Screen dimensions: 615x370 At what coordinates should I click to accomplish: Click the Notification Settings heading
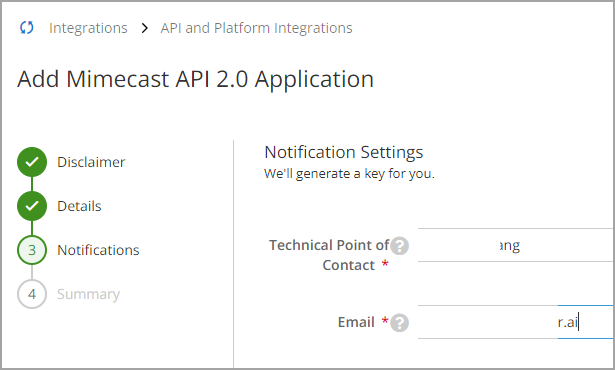pos(344,152)
